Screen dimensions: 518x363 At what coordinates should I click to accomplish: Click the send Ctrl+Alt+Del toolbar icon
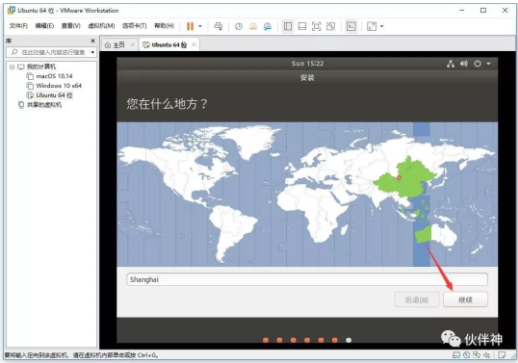tap(218, 26)
